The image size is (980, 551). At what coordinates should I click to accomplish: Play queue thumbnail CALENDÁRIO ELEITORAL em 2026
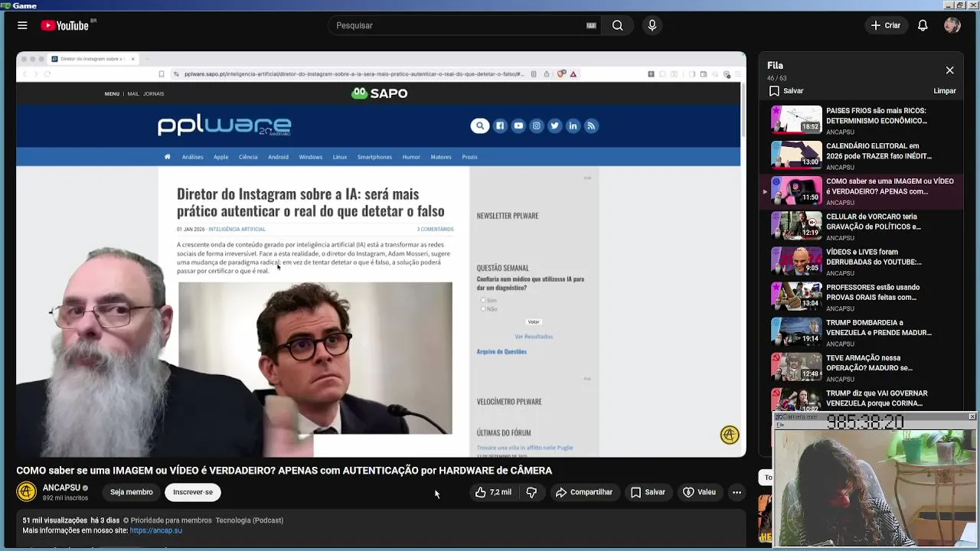(796, 155)
